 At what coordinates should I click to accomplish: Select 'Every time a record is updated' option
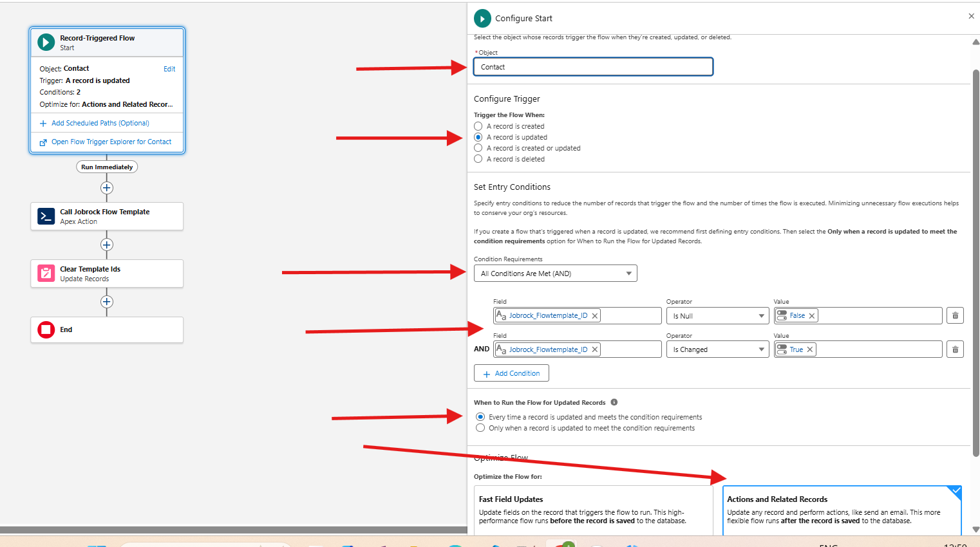point(480,417)
